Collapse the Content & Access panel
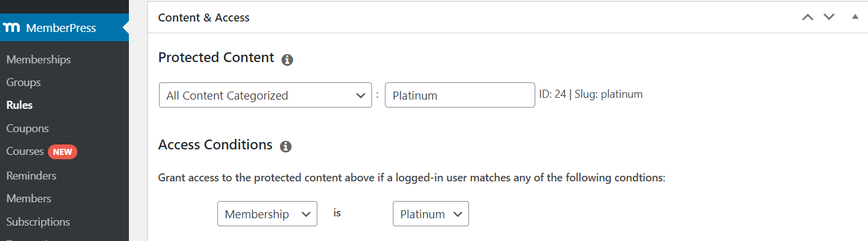 click(855, 17)
